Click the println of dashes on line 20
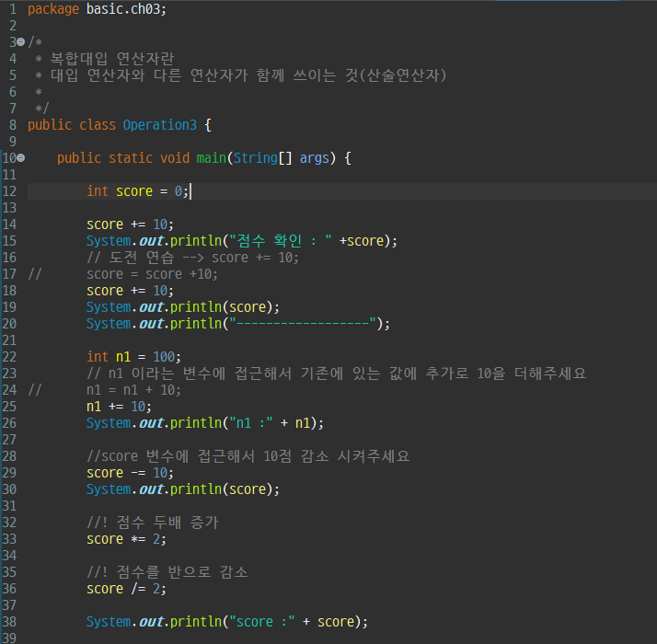Image resolution: width=657 pixels, height=644 pixels. coord(238,324)
